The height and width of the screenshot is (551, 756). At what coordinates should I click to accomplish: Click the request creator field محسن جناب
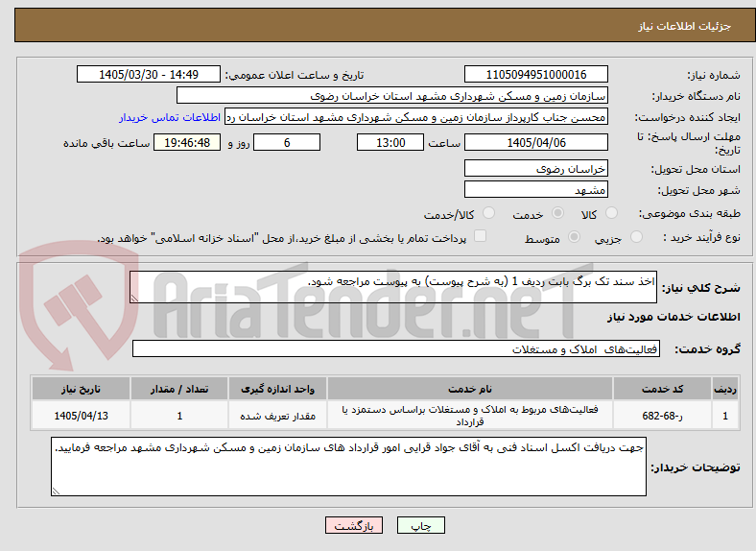(416, 117)
